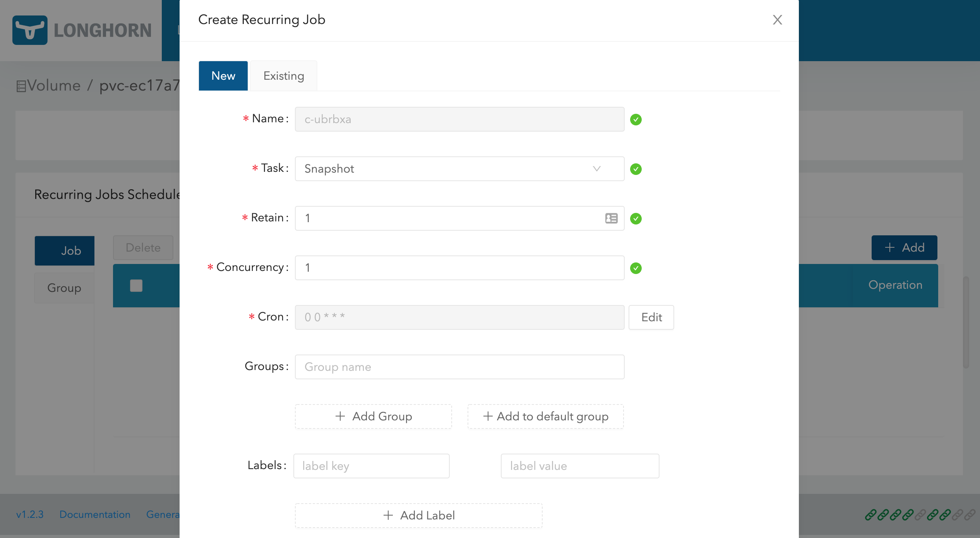Click the plus icon in Add Group
The height and width of the screenshot is (538, 980).
click(x=340, y=416)
